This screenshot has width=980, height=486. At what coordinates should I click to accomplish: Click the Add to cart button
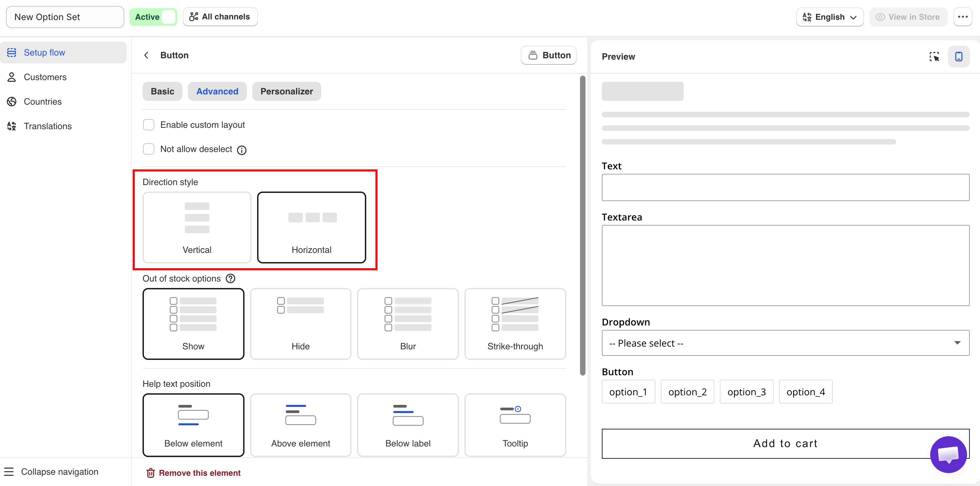[785, 443]
